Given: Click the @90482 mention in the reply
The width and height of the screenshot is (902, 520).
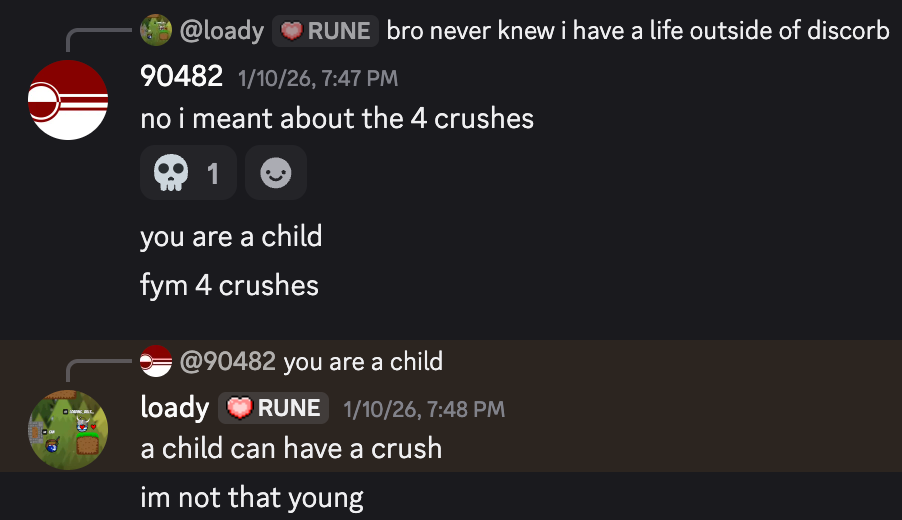Looking at the screenshot, I should click(228, 361).
